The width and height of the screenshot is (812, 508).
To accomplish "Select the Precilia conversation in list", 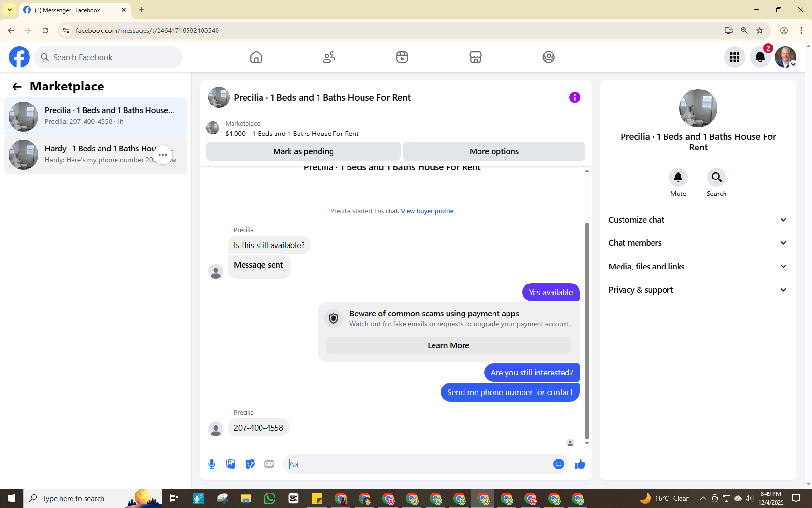I will coord(96,117).
